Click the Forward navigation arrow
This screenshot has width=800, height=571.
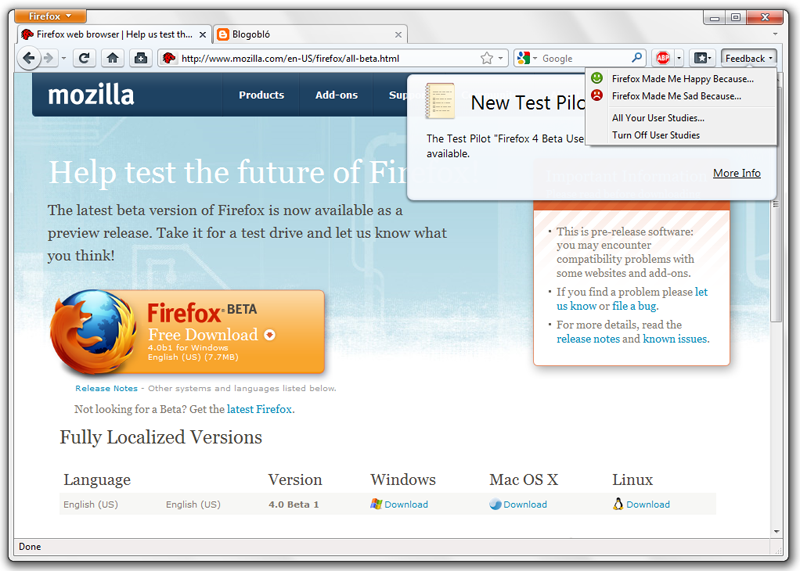pos(48,58)
